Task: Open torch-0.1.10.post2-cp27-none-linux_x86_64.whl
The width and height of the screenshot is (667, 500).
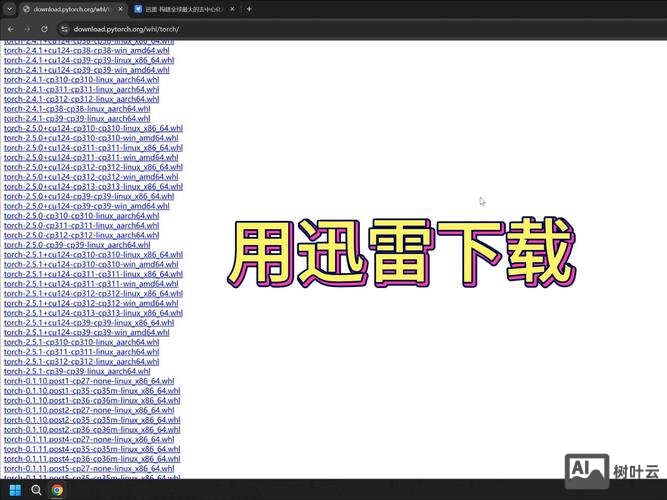Action: click(x=89, y=410)
